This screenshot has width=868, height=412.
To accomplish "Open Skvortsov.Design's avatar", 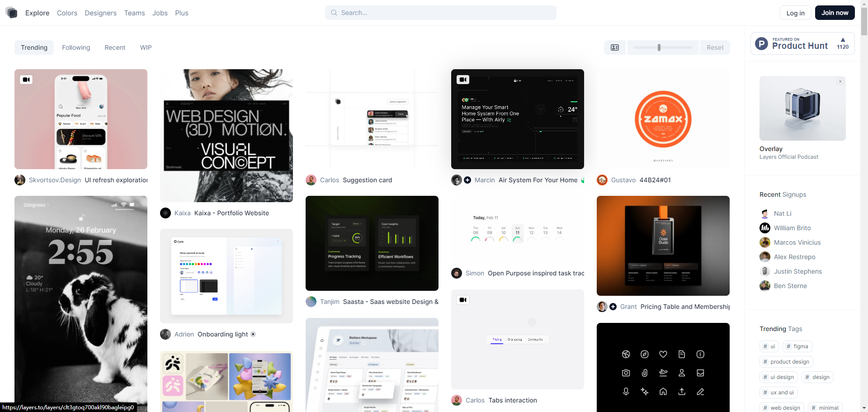I will click(20, 180).
